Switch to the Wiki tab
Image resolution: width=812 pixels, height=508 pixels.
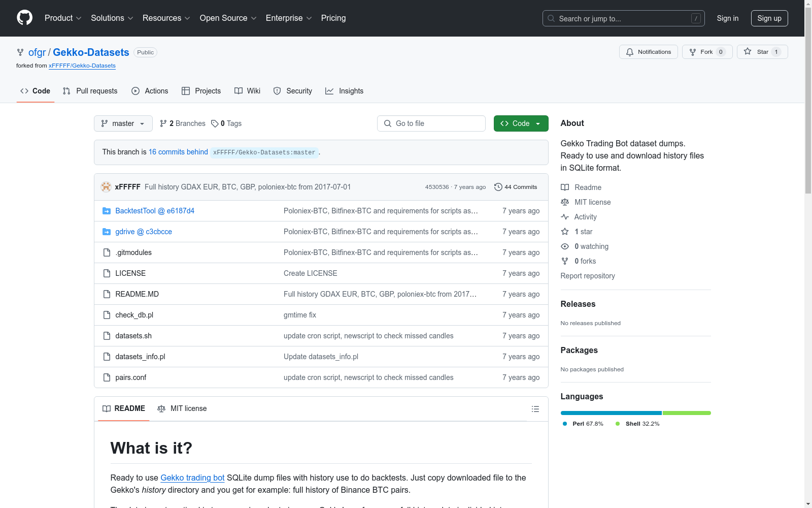coord(248,91)
